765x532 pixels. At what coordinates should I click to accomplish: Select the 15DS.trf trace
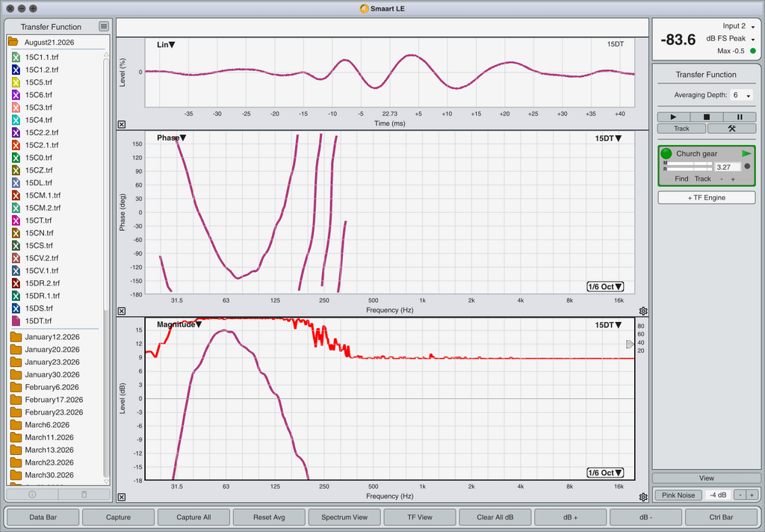(x=39, y=309)
